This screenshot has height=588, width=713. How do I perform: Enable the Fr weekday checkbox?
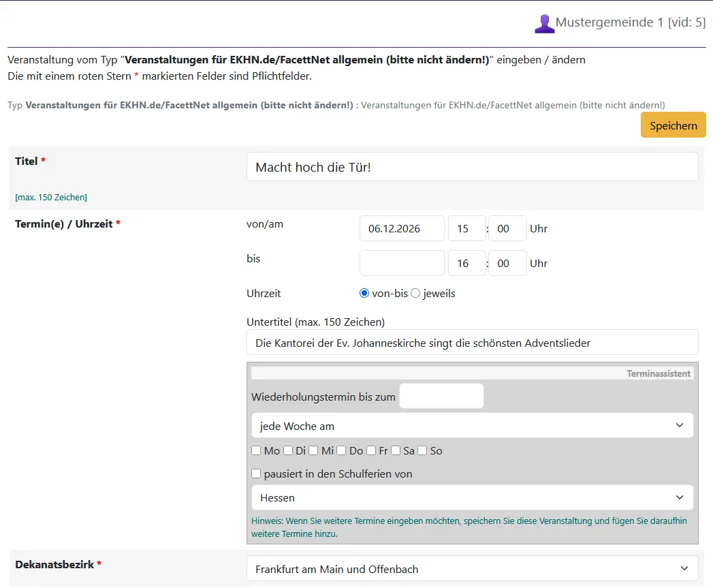click(371, 450)
